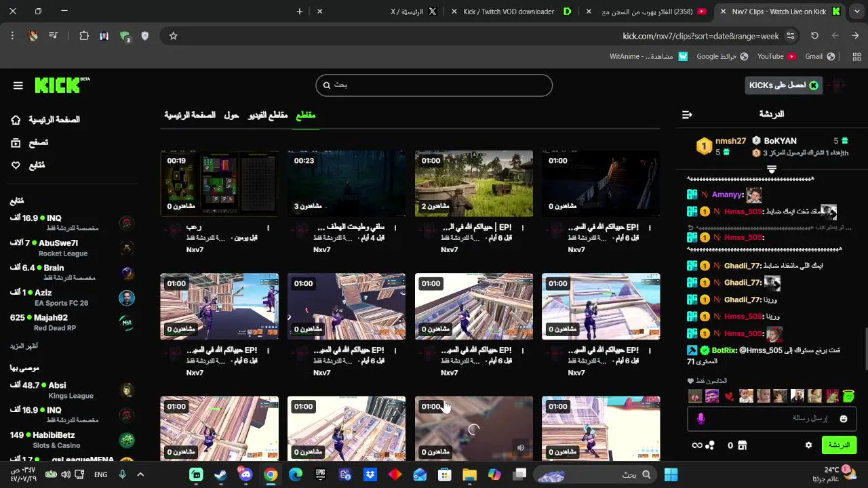The image size is (868, 488).
Task: Open the emoji picker in the message box
Action: click(844, 419)
